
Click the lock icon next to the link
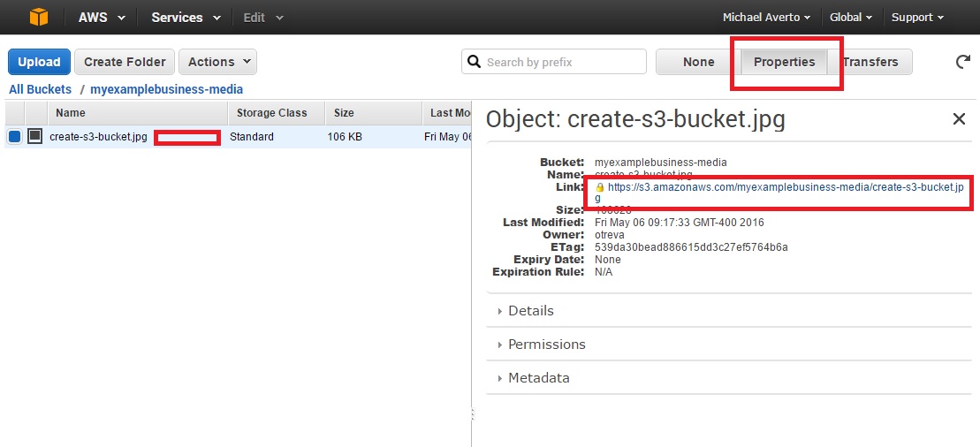pyautogui.click(x=600, y=187)
